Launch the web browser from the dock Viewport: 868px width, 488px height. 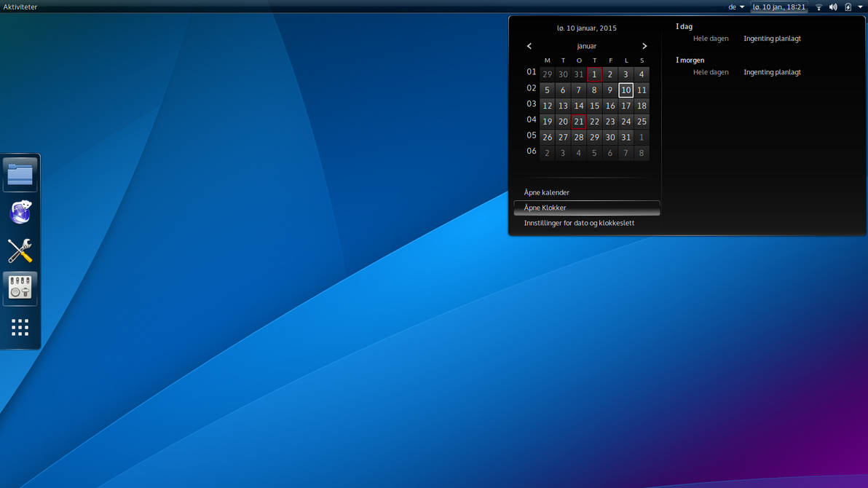coord(20,212)
